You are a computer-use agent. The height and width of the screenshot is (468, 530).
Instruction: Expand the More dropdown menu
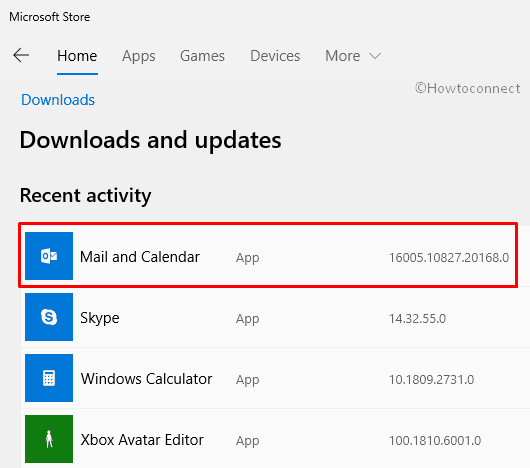point(353,56)
